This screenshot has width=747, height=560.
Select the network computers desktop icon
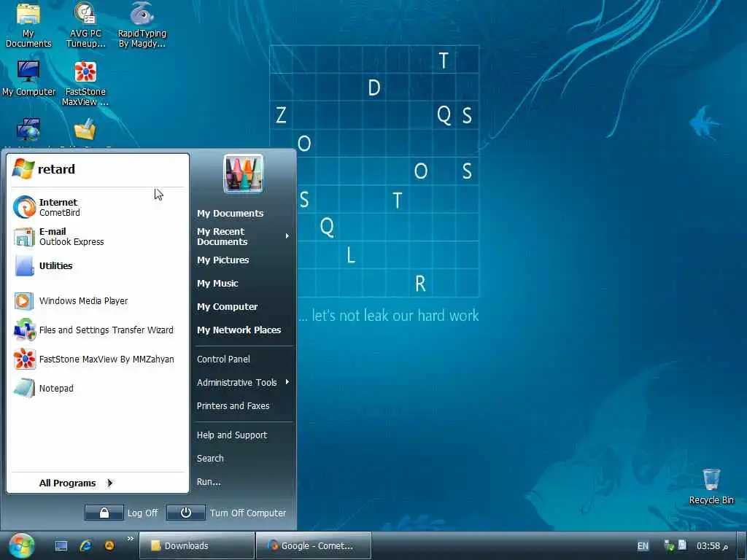(x=28, y=130)
